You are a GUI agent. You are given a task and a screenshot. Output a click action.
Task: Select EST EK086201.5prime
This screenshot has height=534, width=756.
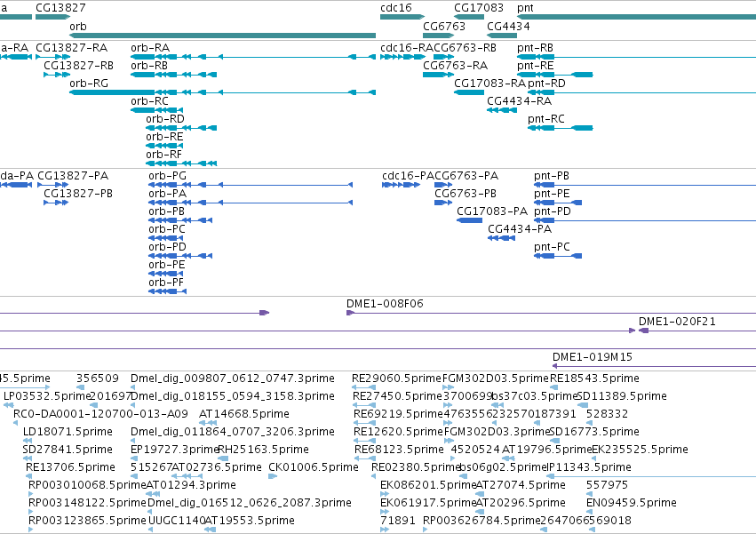tap(428, 485)
